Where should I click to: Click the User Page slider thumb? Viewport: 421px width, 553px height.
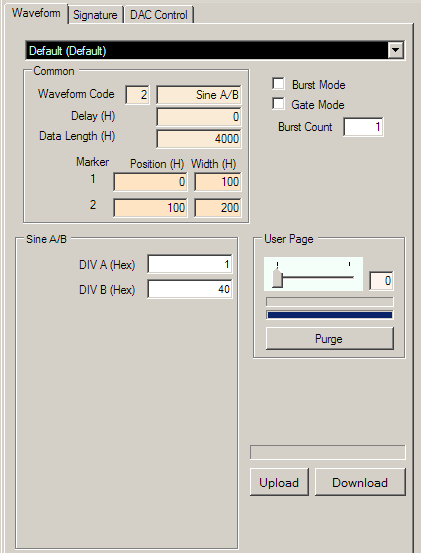[x=277, y=278]
